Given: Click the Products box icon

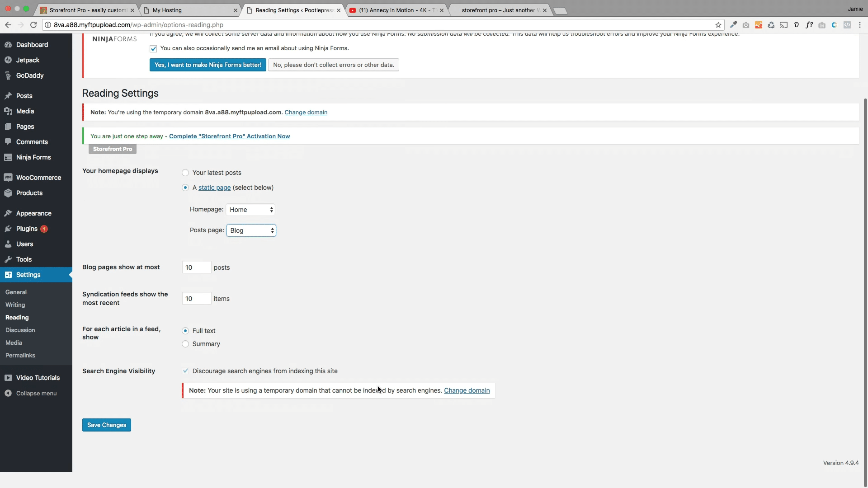Looking at the screenshot, I should (8, 193).
